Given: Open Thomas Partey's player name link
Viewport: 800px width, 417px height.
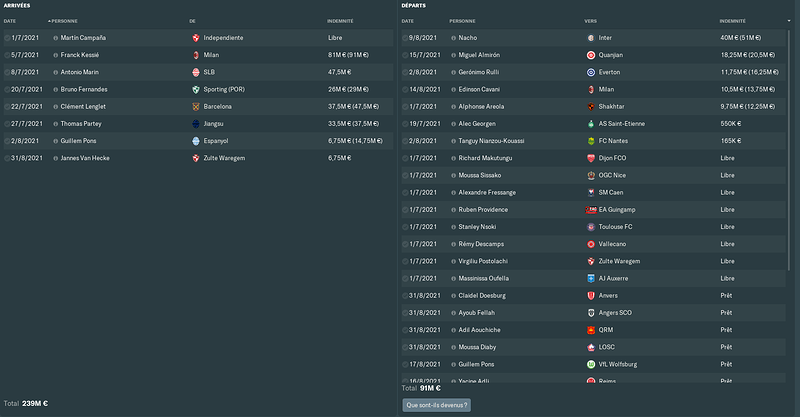Looking at the screenshot, I should pyautogui.click(x=81, y=124).
